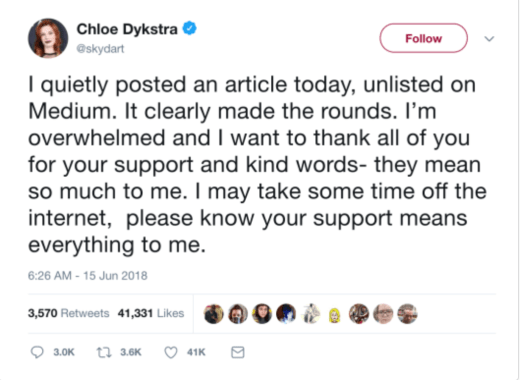The width and height of the screenshot is (520, 380).
Task: Click the 3.0K reply count
Action: coord(64,352)
